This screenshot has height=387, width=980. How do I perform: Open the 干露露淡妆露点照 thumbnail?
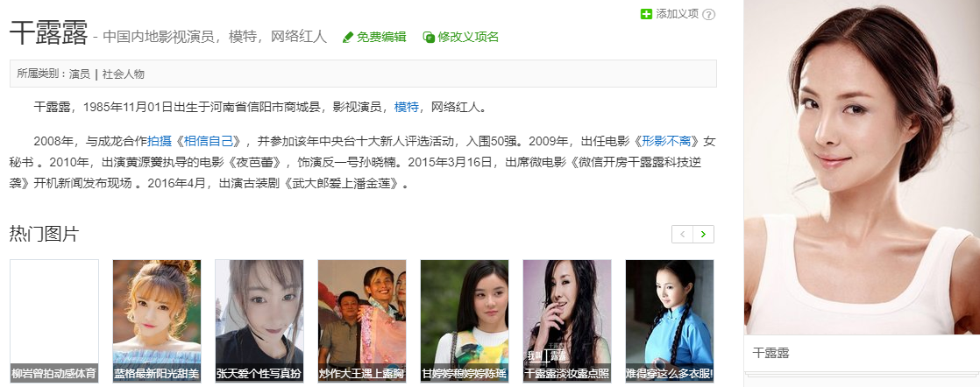567,320
